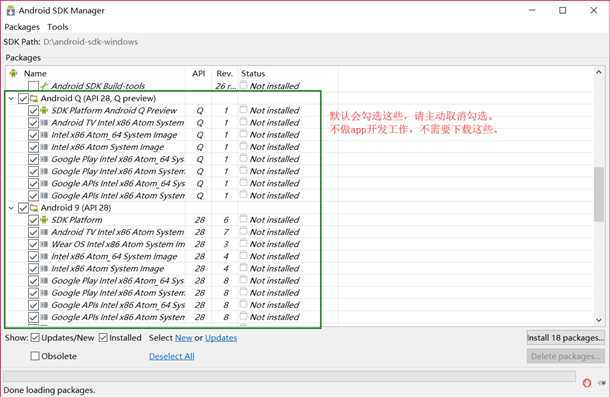Click the green android icon of API 28 SDK Platform

(x=44, y=220)
